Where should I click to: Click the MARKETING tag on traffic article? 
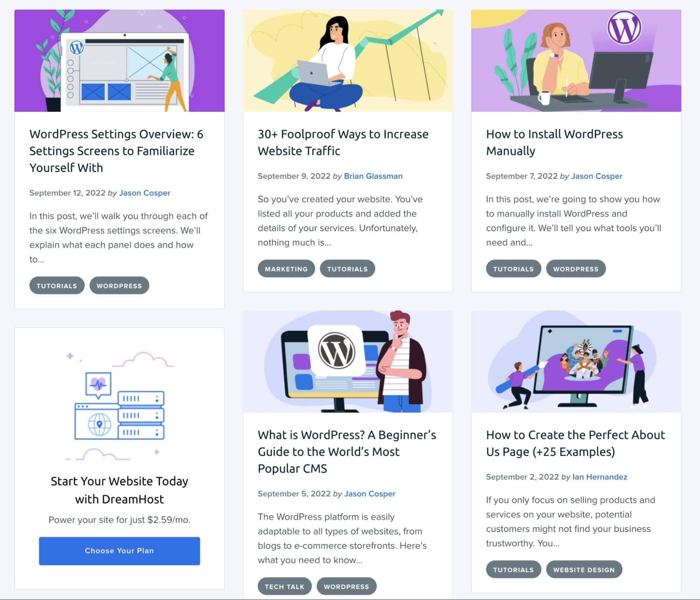click(x=286, y=268)
